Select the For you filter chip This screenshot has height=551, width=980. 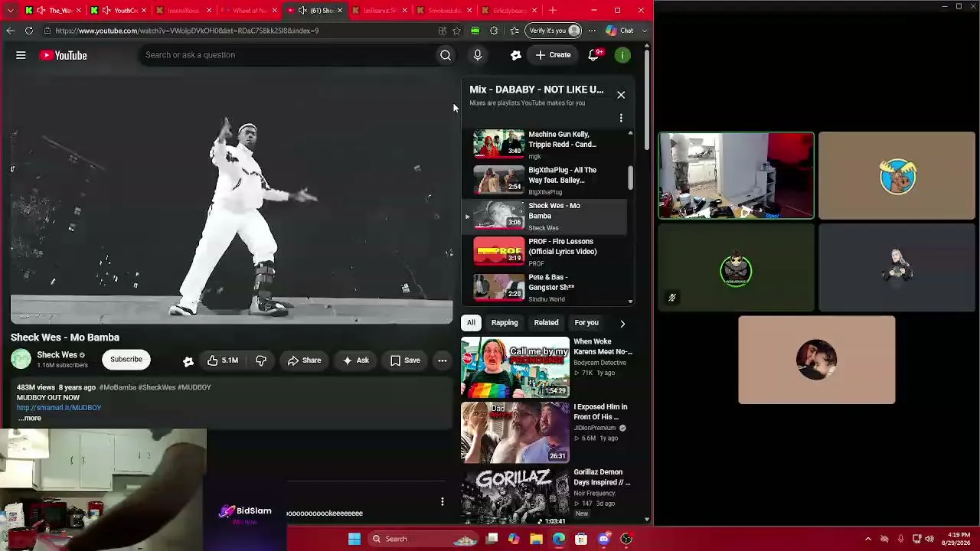pyautogui.click(x=586, y=323)
